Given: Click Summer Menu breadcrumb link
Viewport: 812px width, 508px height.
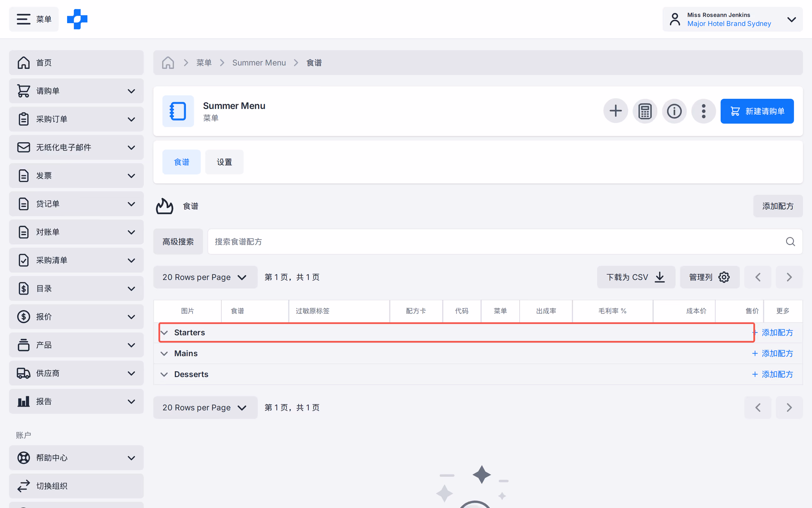Looking at the screenshot, I should (x=259, y=63).
